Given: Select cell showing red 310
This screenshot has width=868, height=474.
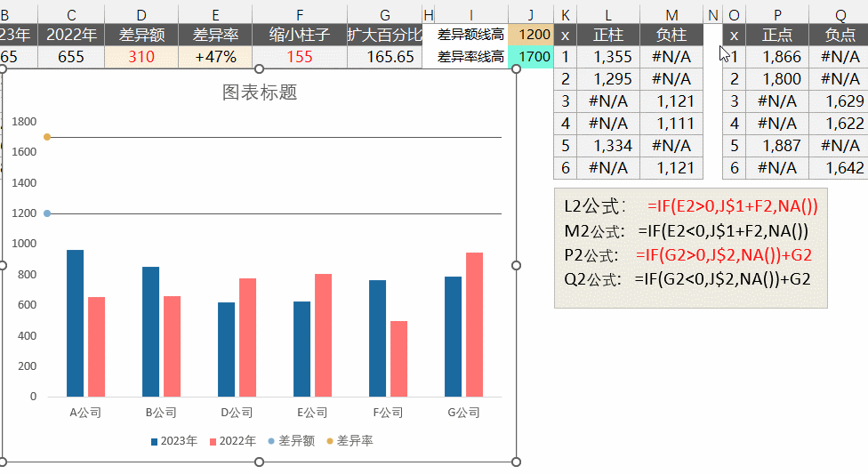Looking at the screenshot, I should [141, 57].
